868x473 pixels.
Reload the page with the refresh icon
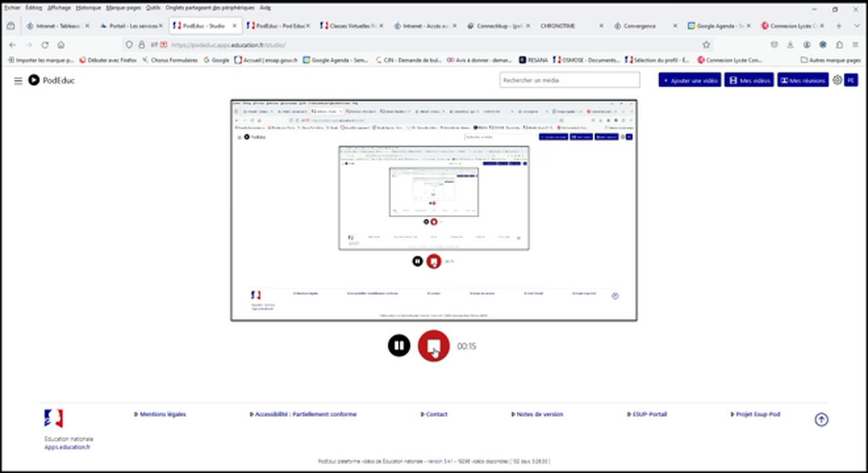(44, 45)
